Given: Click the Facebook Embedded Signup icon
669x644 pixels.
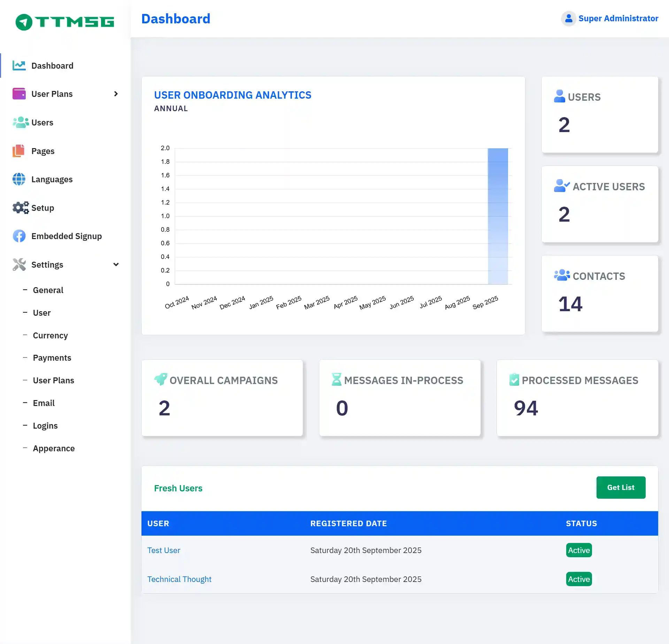Looking at the screenshot, I should pyautogui.click(x=19, y=236).
